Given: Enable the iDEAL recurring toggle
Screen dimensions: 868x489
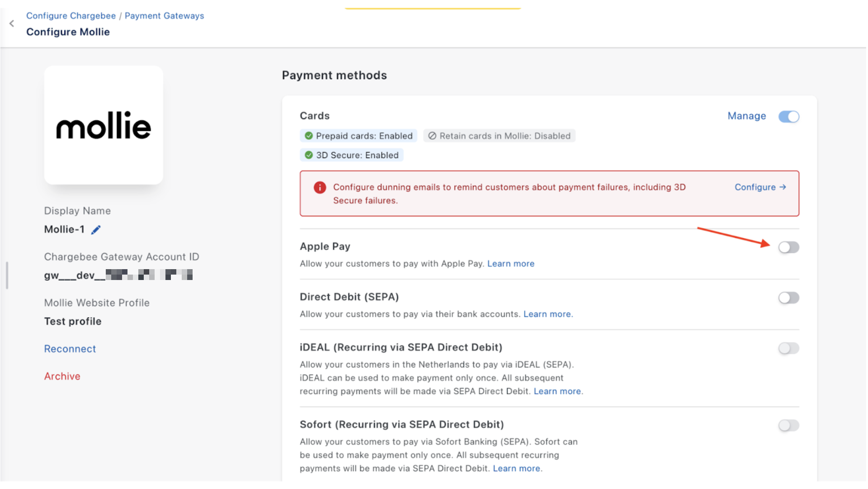Looking at the screenshot, I should pyautogui.click(x=788, y=348).
